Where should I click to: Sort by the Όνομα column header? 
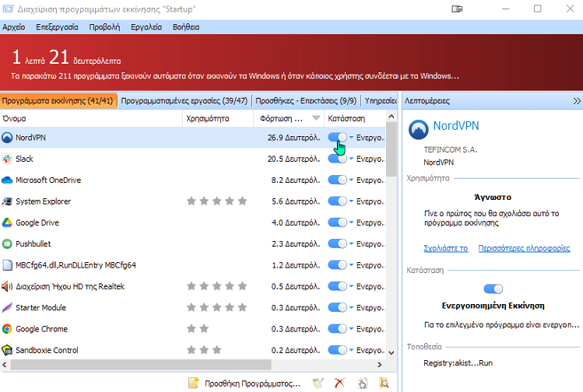(91, 118)
